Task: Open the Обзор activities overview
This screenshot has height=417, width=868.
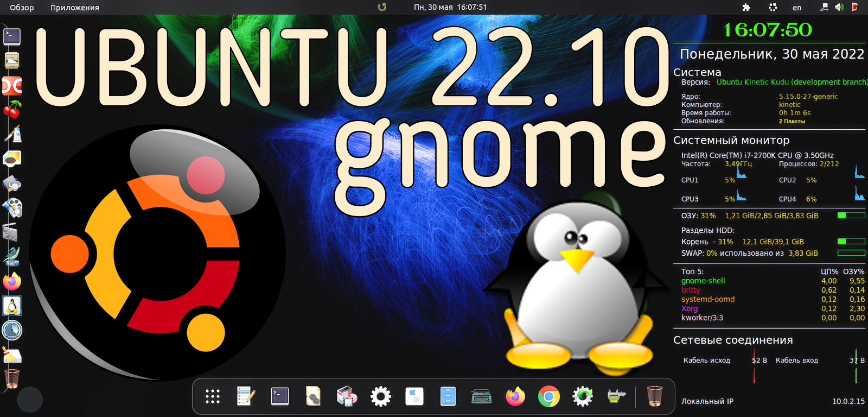Action: [22, 8]
